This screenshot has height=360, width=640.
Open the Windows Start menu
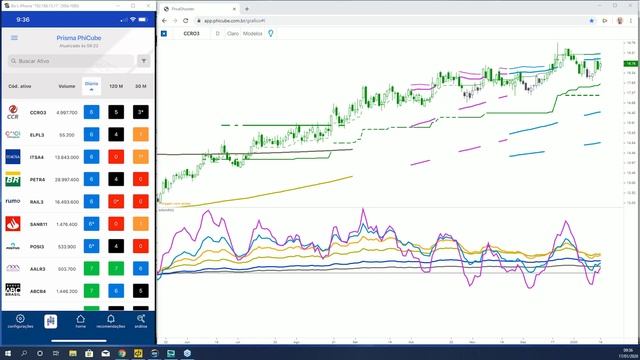coord(7,353)
